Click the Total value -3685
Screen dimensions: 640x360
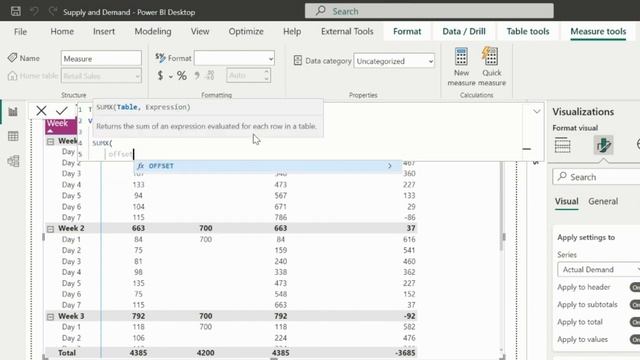pos(405,353)
